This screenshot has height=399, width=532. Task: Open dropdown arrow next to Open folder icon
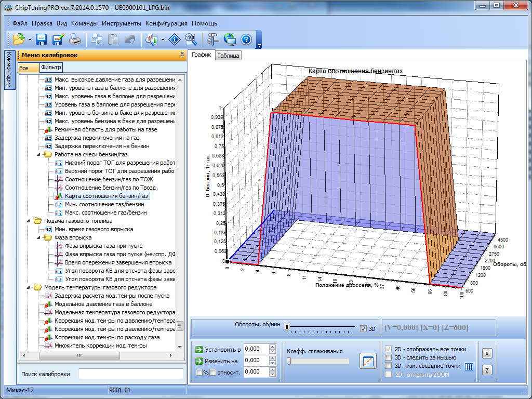[x=30, y=39]
